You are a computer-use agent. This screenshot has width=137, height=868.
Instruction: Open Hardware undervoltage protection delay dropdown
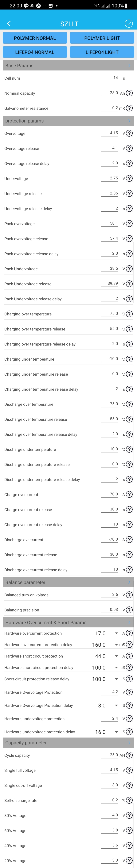pos(116,732)
